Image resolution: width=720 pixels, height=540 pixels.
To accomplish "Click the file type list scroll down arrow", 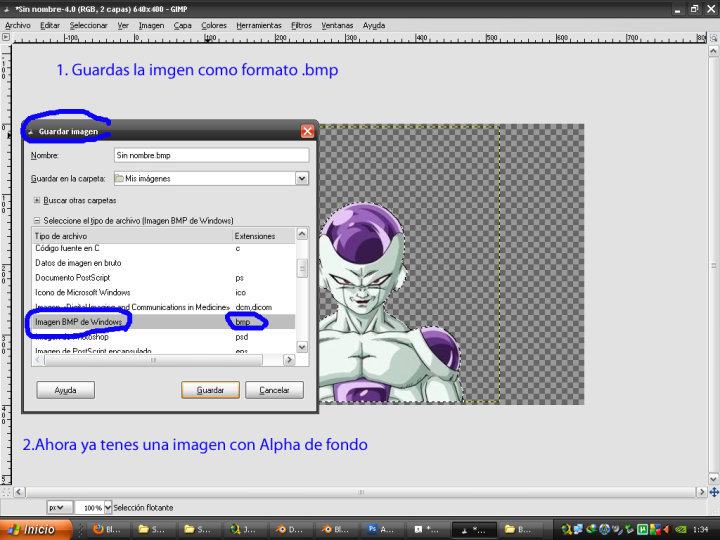I will (302, 347).
